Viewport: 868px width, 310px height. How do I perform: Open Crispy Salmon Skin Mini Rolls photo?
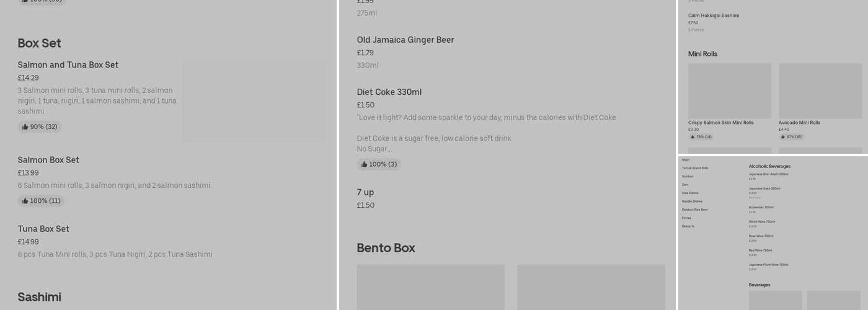tap(730, 91)
